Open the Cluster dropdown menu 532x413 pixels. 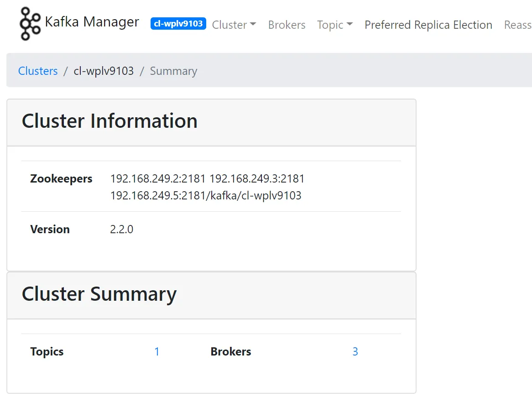click(x=230, y=25)
